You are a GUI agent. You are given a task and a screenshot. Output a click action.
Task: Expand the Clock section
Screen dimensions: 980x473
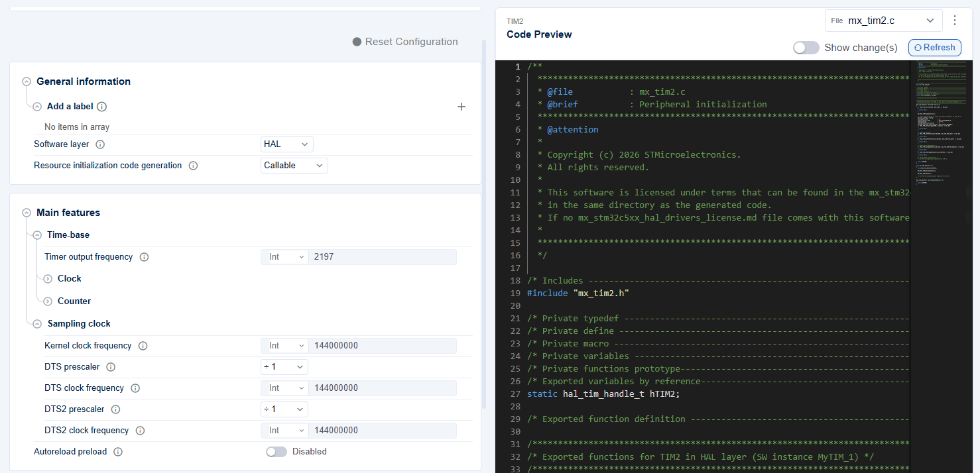pyautogui.click(x=48, y=279)
